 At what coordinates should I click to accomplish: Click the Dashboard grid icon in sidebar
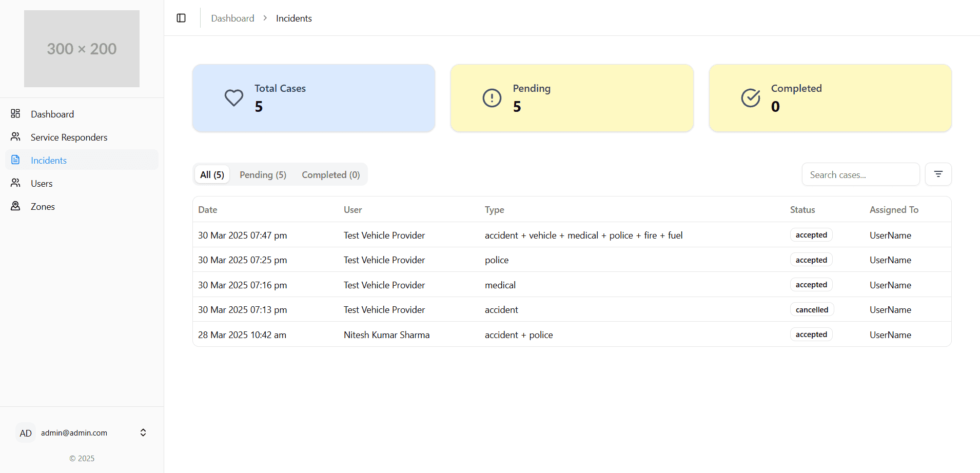(15, 113)
